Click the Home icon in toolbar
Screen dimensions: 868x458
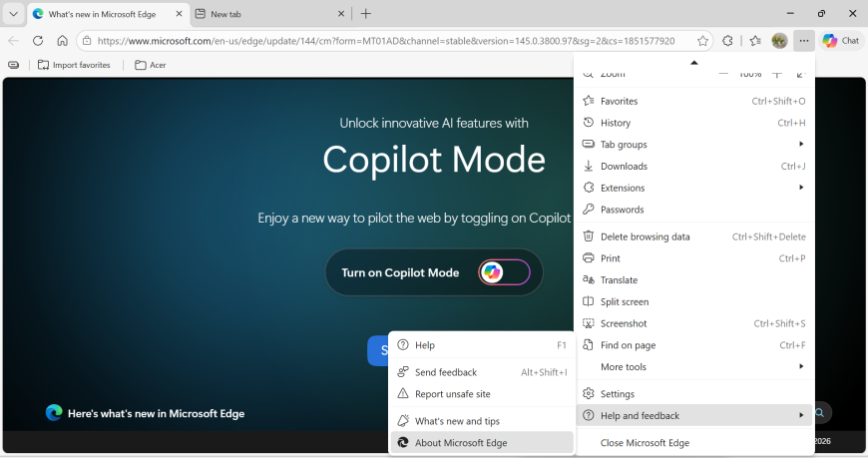pos(62,41)
